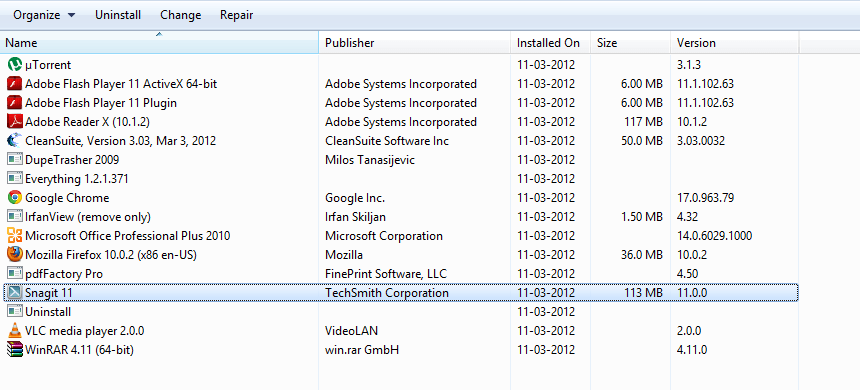Click the publisher TechSmith Corporation
The height and width of the screenshot is (390, 860).
pos(387,293)
